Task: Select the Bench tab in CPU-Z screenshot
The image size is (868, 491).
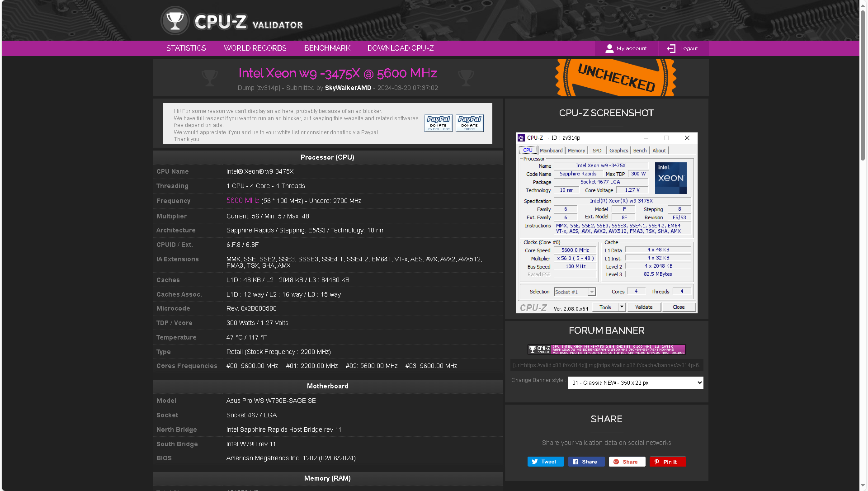Action: [640, 151]
